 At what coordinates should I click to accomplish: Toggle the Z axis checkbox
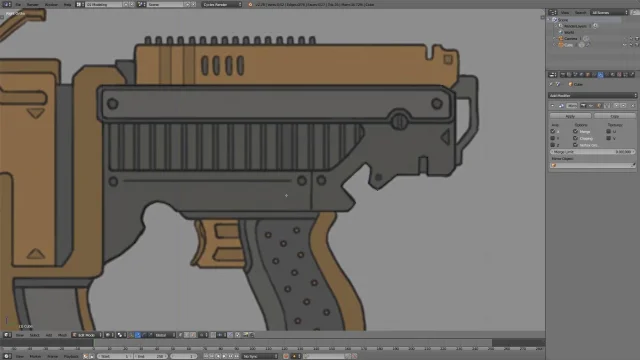pyautogui.click(x=553, y=145)
